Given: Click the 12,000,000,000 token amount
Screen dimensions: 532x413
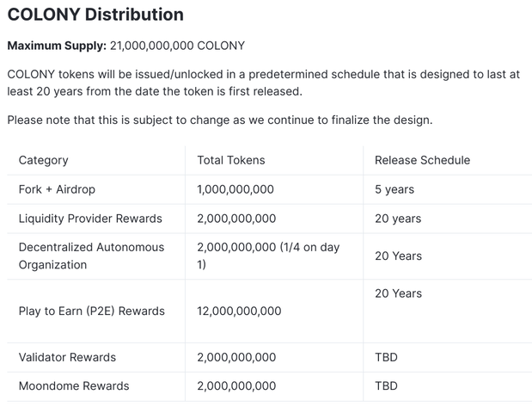Looking at the screenshot, I should pyautogui.click(x=239, y=311).
